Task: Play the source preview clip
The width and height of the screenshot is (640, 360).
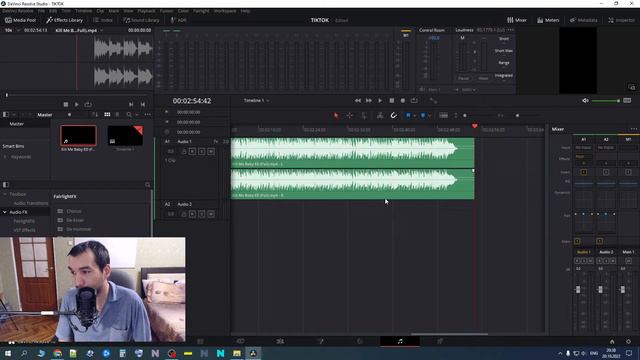Action: [76, 104]
